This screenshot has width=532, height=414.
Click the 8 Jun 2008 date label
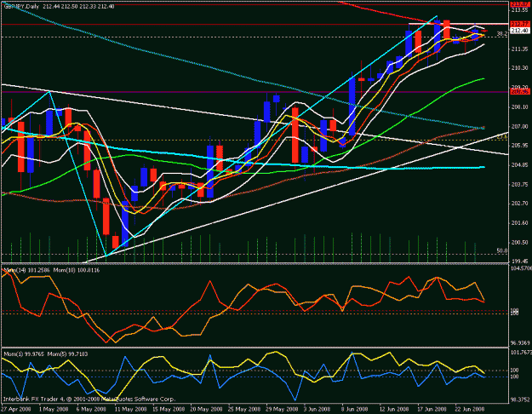[x=357, y=409]
